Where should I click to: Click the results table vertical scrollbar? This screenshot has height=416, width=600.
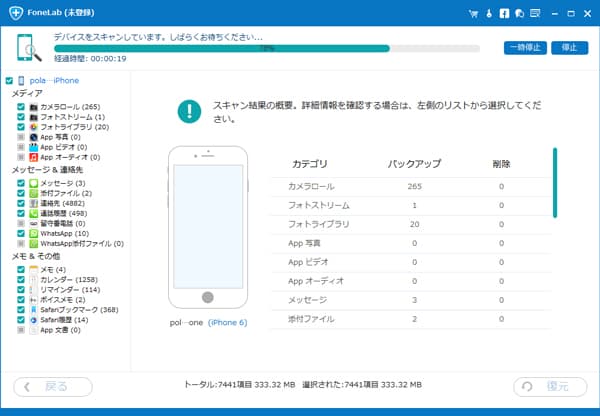[x=555, y=183]
